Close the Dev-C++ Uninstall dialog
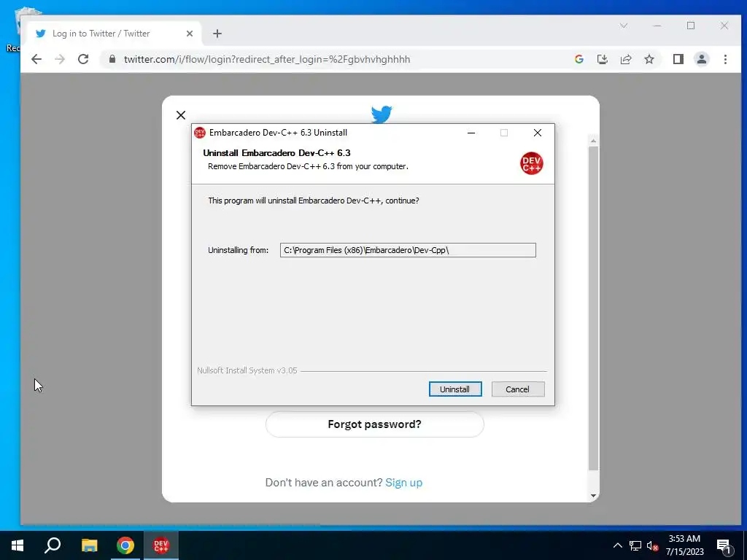747x560 pixels. click(538, 133)
